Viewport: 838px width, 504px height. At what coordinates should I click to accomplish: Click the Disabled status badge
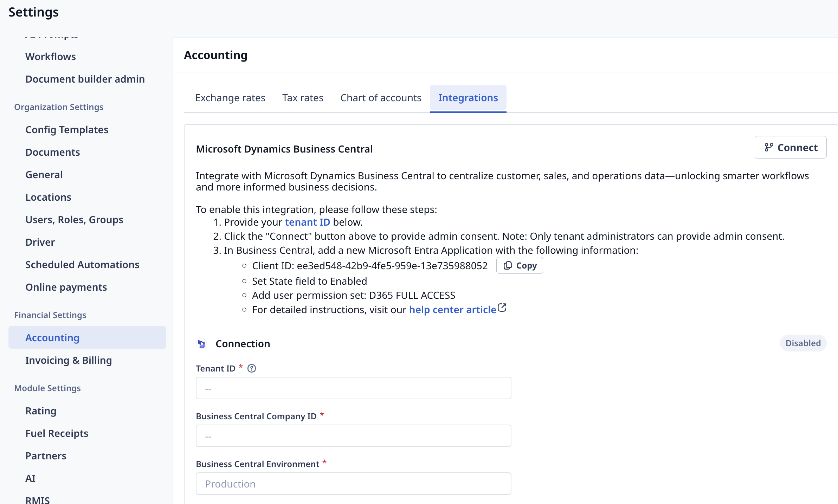click(803, 343)
